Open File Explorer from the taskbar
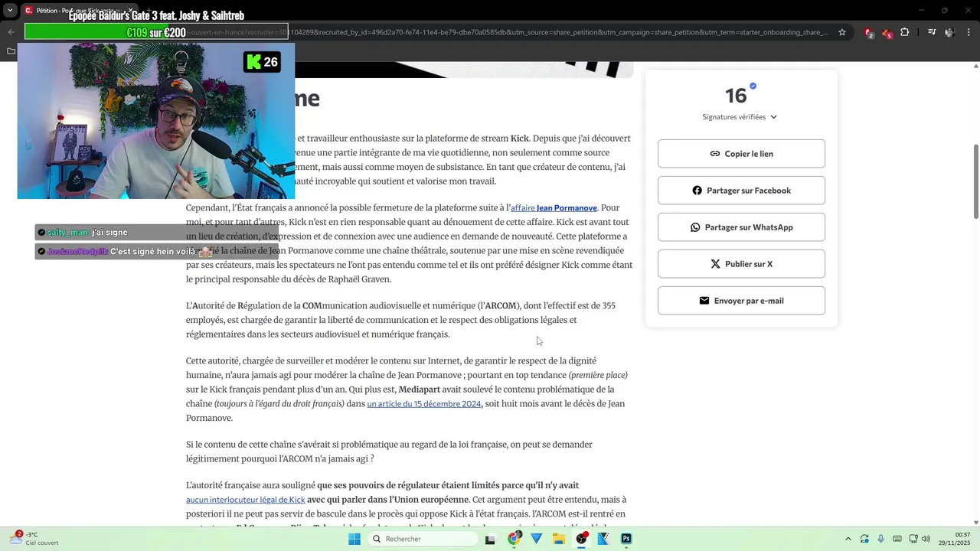Screen dimensions: 980x551 (x=559, y=539)
